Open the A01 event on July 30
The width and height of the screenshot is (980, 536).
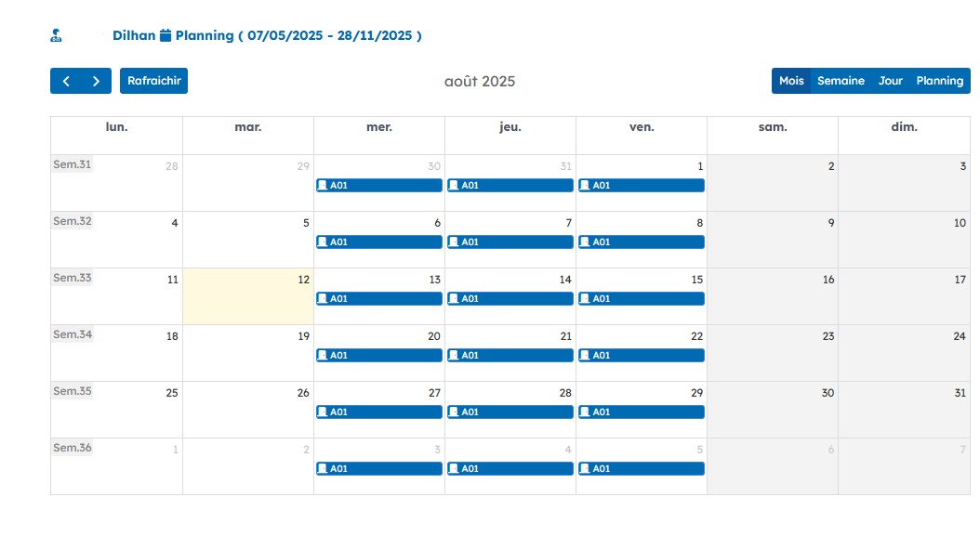click(x=378, y=186)
